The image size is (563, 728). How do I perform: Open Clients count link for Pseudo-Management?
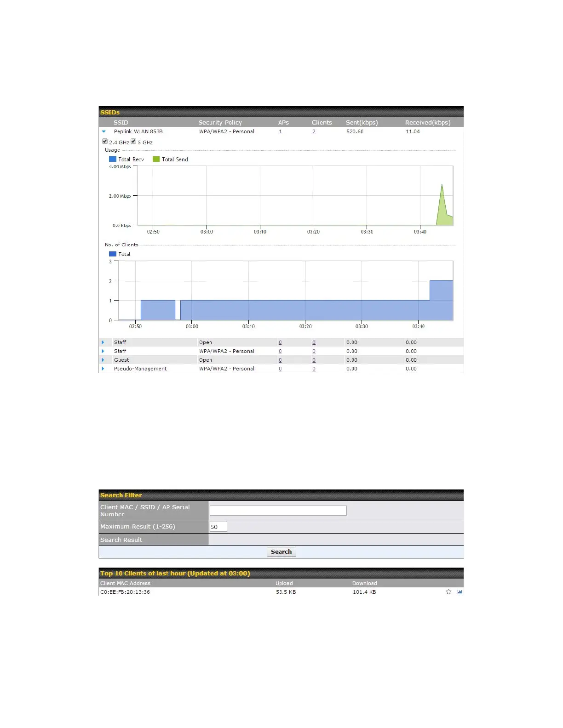click(x=314, y=369)
